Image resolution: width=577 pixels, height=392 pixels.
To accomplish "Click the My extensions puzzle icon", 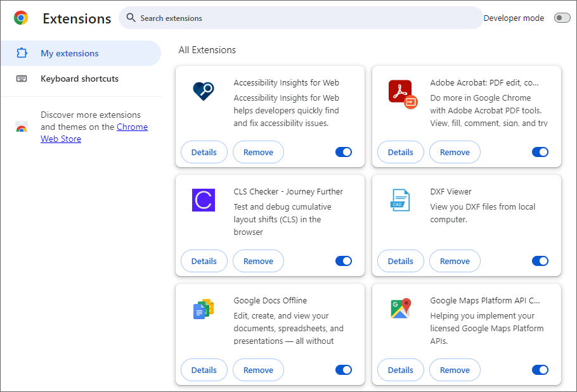I will [x=22, y=53].
